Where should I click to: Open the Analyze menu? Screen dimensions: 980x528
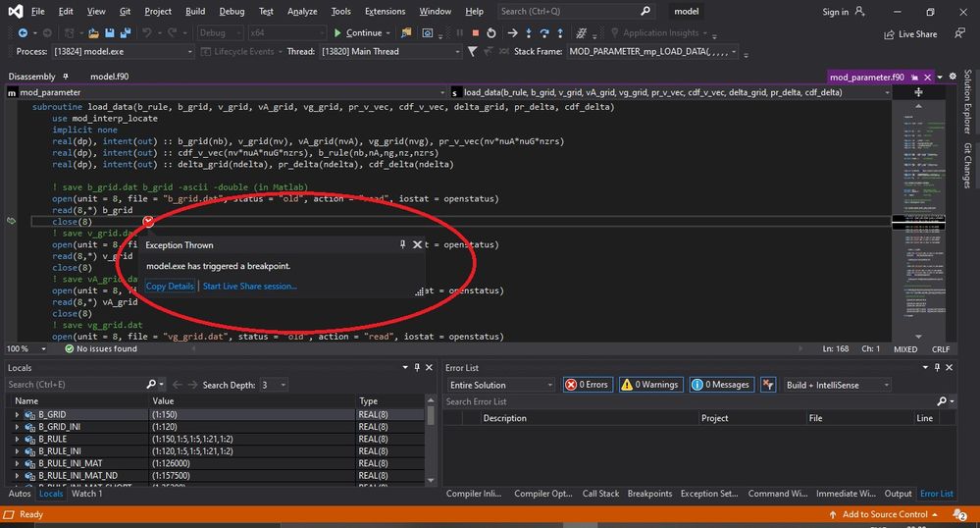pyautogui.click(x=302, y=11)
